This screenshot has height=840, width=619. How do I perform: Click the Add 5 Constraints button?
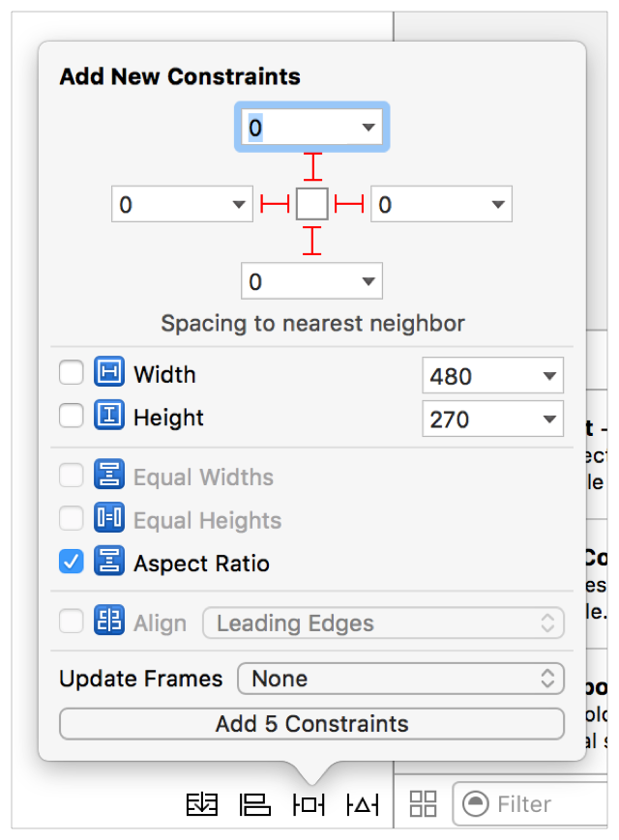(x=311, y=724)
